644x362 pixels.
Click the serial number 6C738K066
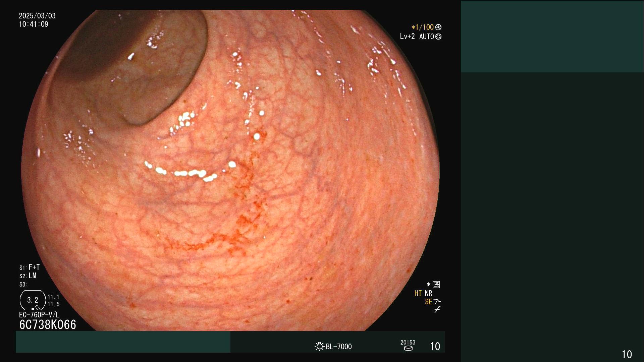click(x=48, y=324)
